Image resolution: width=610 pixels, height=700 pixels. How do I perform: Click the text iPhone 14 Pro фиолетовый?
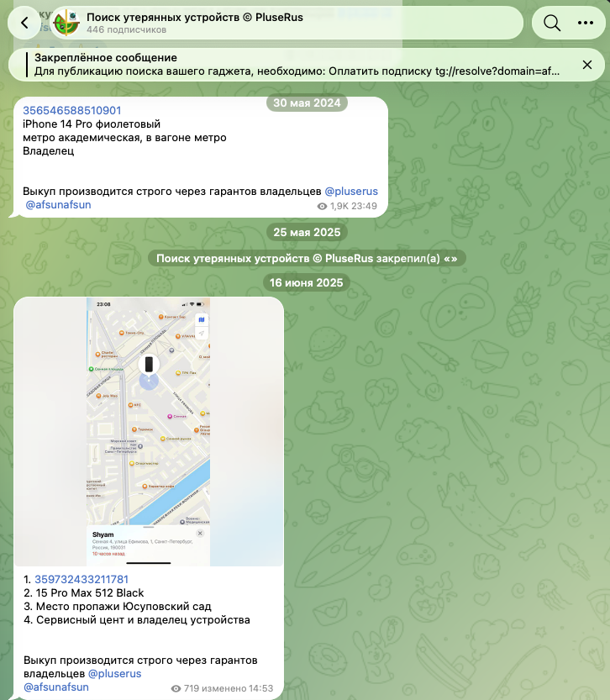tap(92, 124)
